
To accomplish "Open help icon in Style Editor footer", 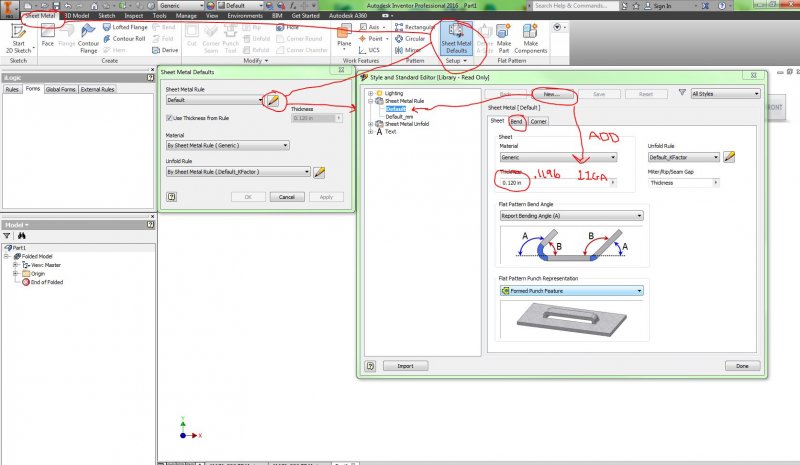I will coord(370,366).
